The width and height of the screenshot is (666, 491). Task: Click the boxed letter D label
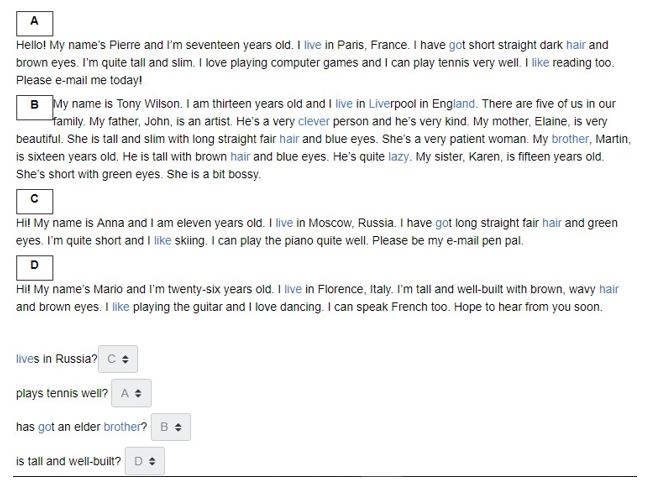(34, 266)
